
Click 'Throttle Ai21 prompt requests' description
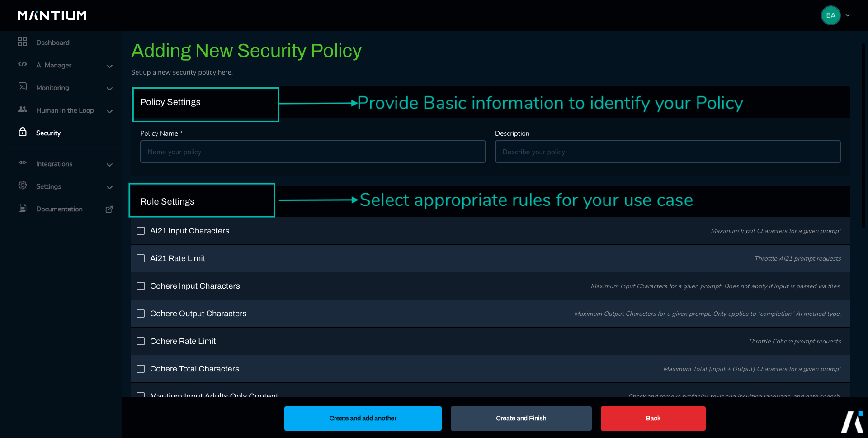click(x=798, y=258)
